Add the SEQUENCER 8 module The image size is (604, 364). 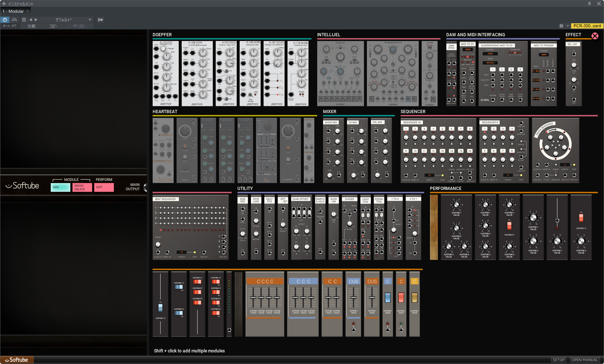pyautogui.click(x=504, y=150)
